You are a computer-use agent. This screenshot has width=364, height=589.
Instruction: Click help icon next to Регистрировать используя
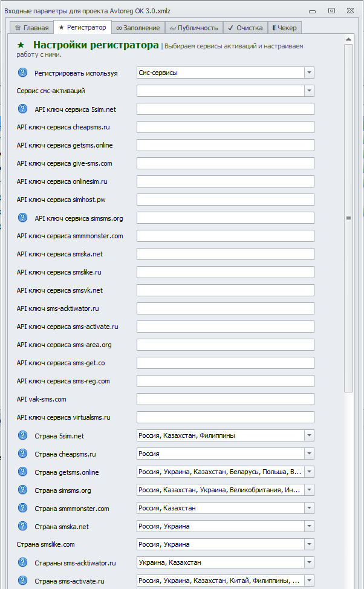coord(23,73)
